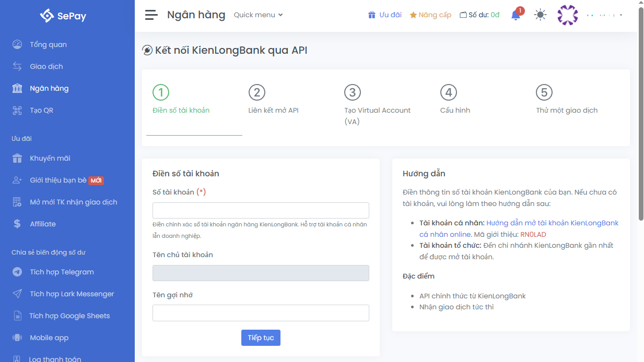
Task: Click the user avatar icon
Action: click(567, 15)
